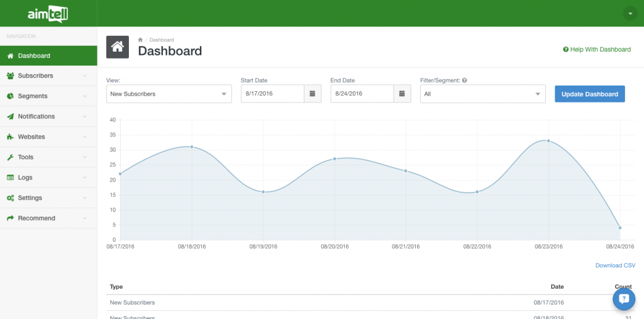Click the Dashboard breadcrumb link
644x319 pixels.
(162, 40)
